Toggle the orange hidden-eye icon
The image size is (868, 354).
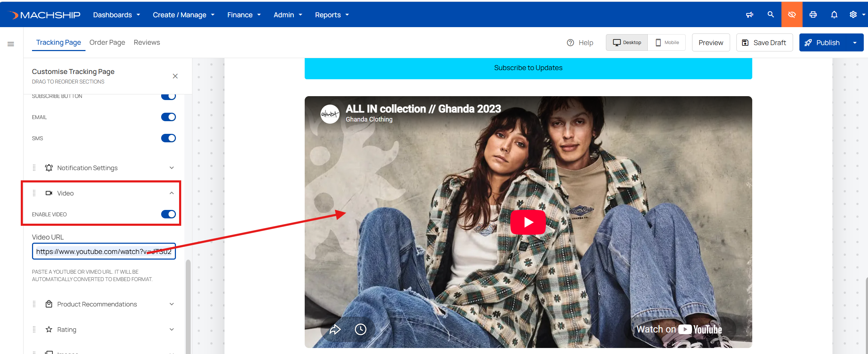point(792,14)
